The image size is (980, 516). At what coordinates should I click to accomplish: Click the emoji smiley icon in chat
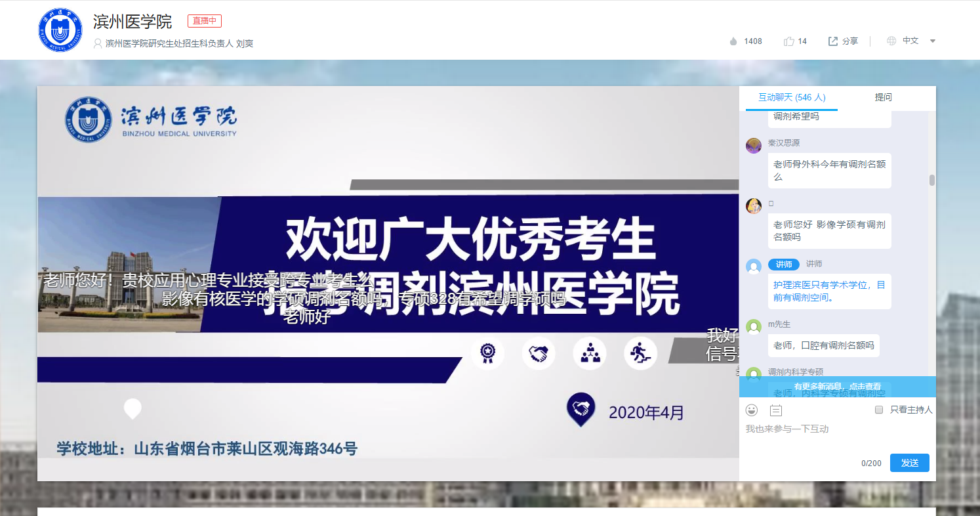click(x=752, y=410)
